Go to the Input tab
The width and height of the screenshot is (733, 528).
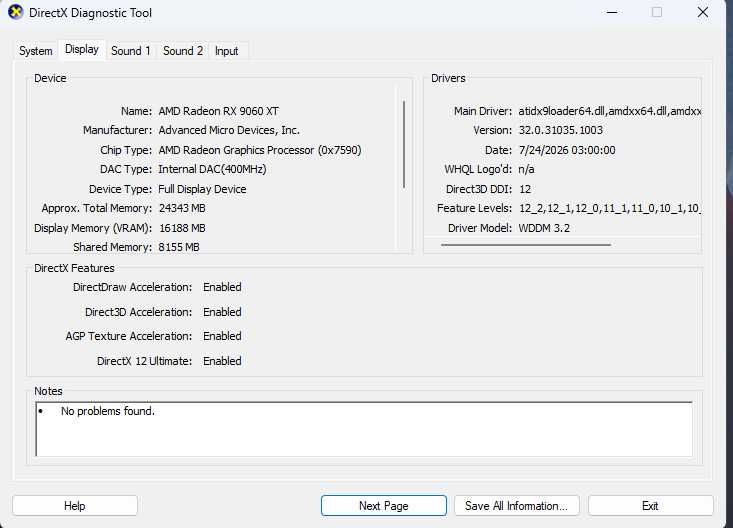pyautogui.click(x=227, y=51)
